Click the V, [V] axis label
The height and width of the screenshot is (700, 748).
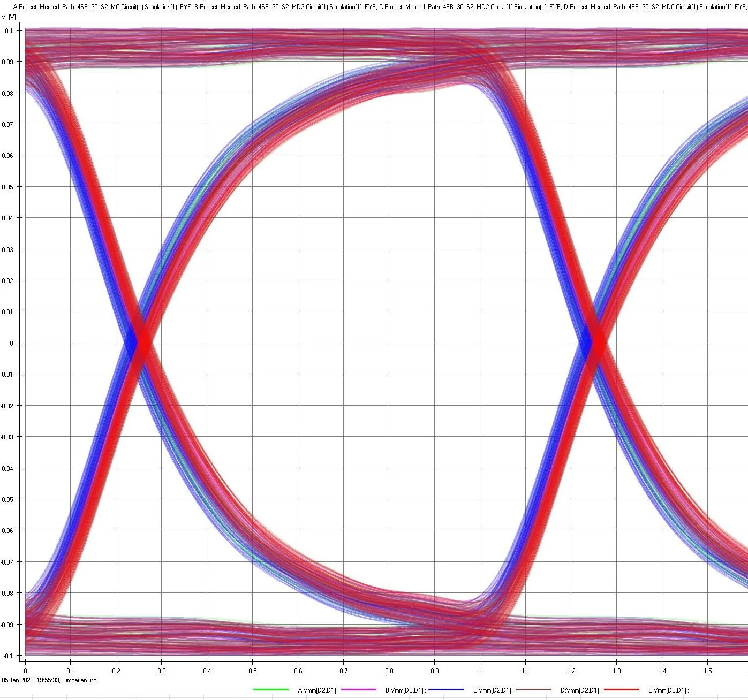[9, 17]
